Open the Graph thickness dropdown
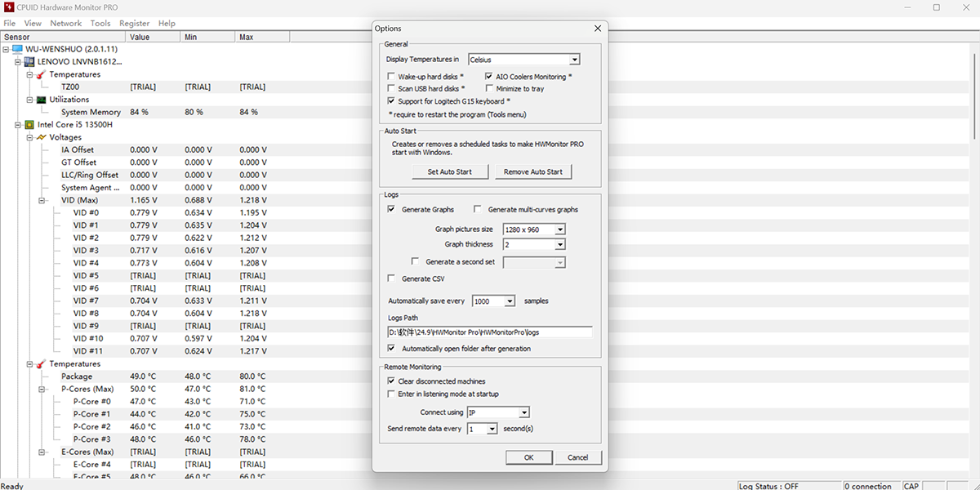Image resolution: width=980 pixels, height=490 pixels. pyautogui.click(x=560, y=244)
